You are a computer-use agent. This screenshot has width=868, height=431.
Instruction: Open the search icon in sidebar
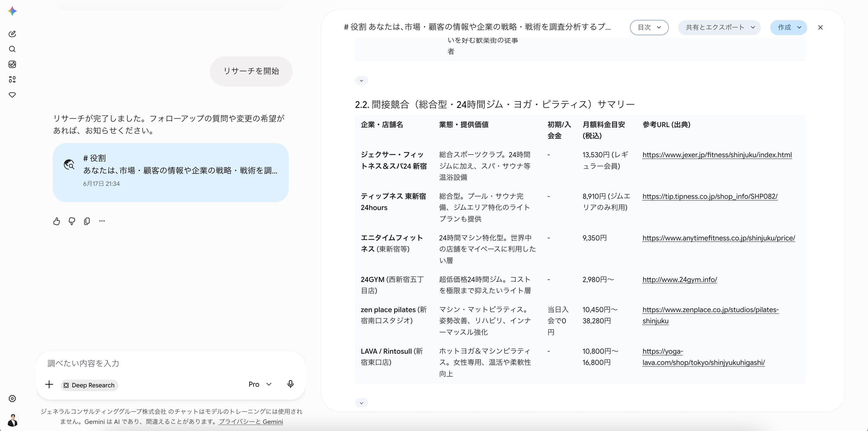[12, 49]
